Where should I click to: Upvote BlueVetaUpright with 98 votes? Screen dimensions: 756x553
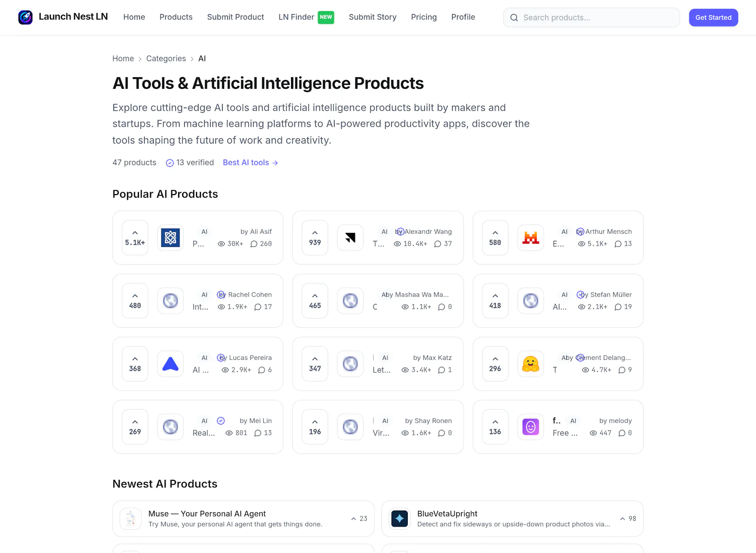point(628,519)
